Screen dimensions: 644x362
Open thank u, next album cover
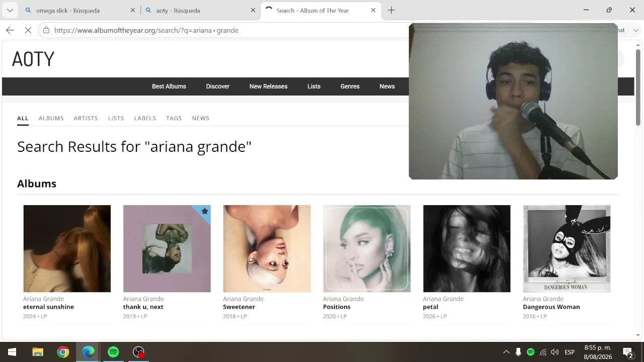pos(167,248)
